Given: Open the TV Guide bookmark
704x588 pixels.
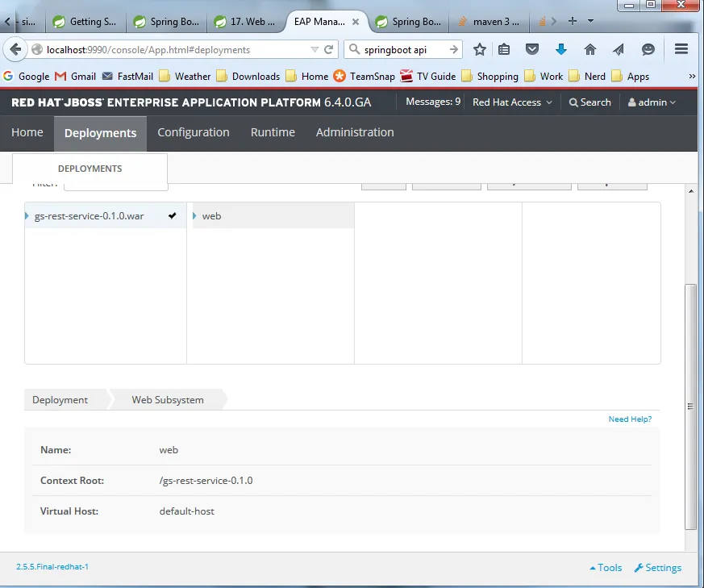Looking at the screenshot, I should (428, 77).
